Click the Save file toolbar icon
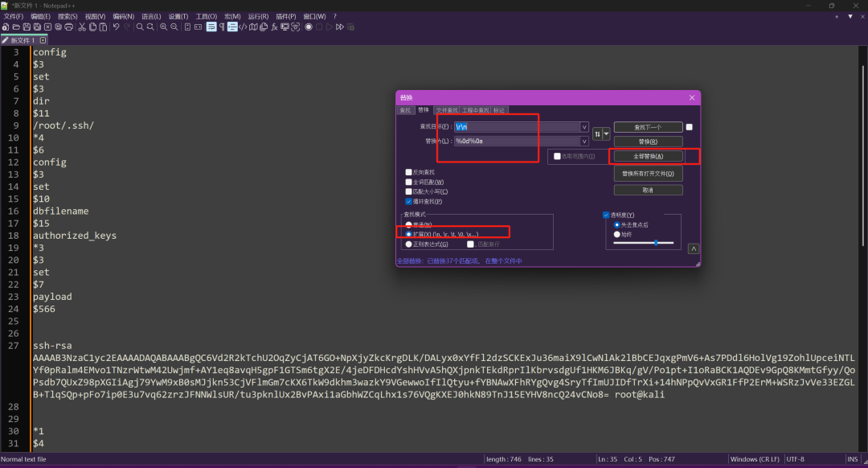Image resolution: width=868 pixels, height=468 pixels. (27, 27)
